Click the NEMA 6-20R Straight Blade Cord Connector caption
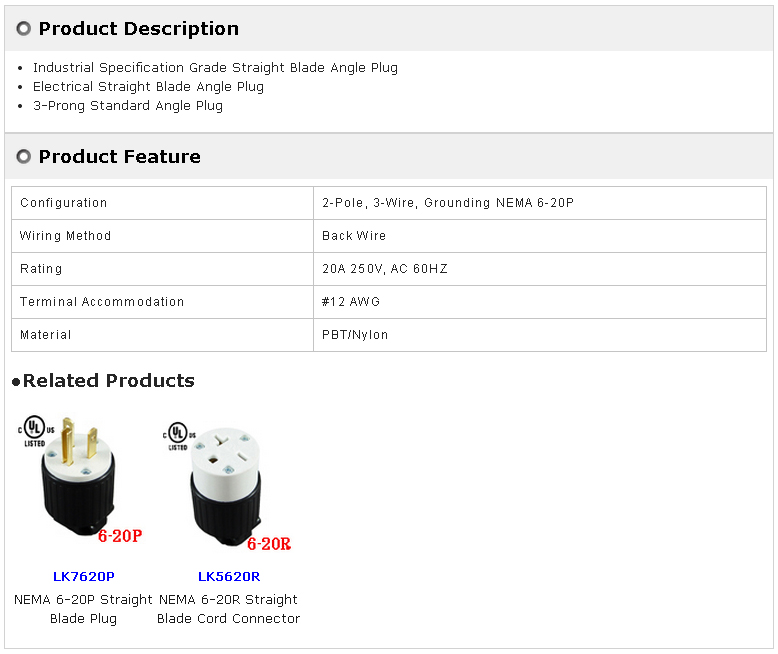 pyautogui.click(x=229, y=609)
